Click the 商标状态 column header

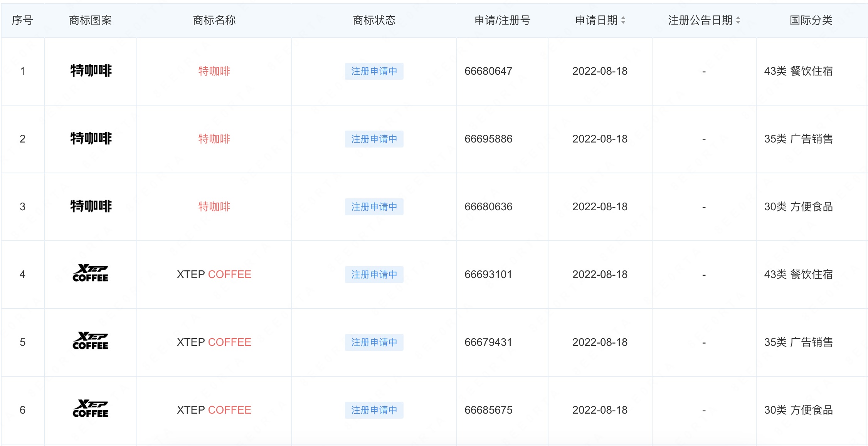tap(374, 20)
